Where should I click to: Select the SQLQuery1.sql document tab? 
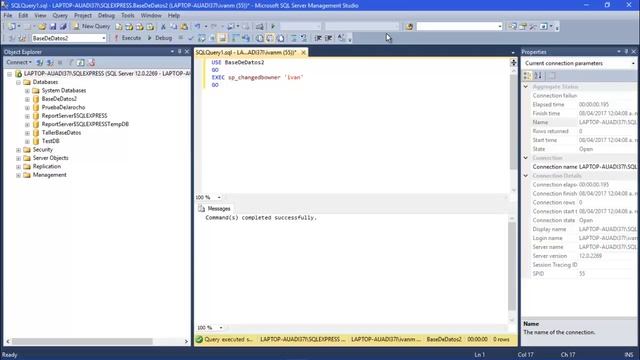[246, 52]
